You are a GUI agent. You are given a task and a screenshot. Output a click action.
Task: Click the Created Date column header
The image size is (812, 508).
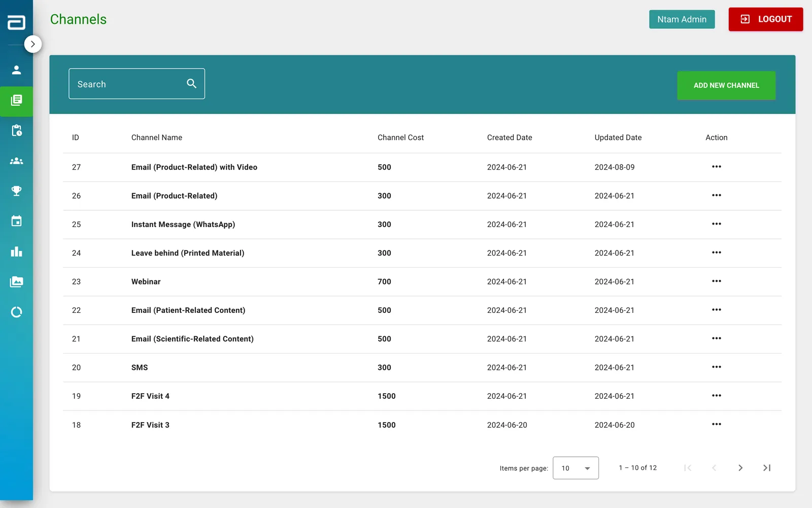tap(510, 138)
